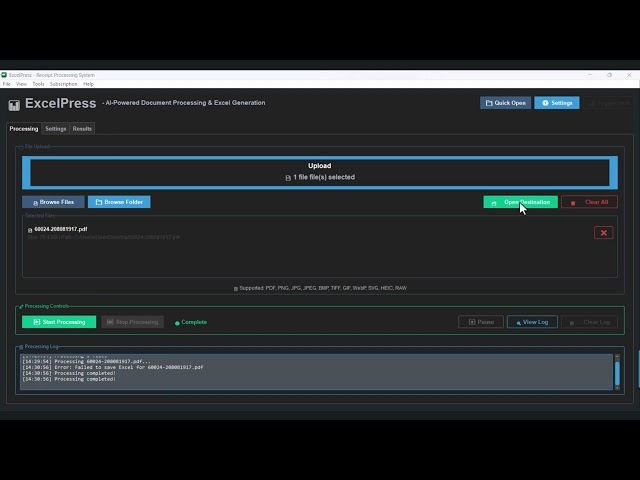640x480 pixels.
Task: Click the folder icon on Quick Open
Action: click(489, 103)
